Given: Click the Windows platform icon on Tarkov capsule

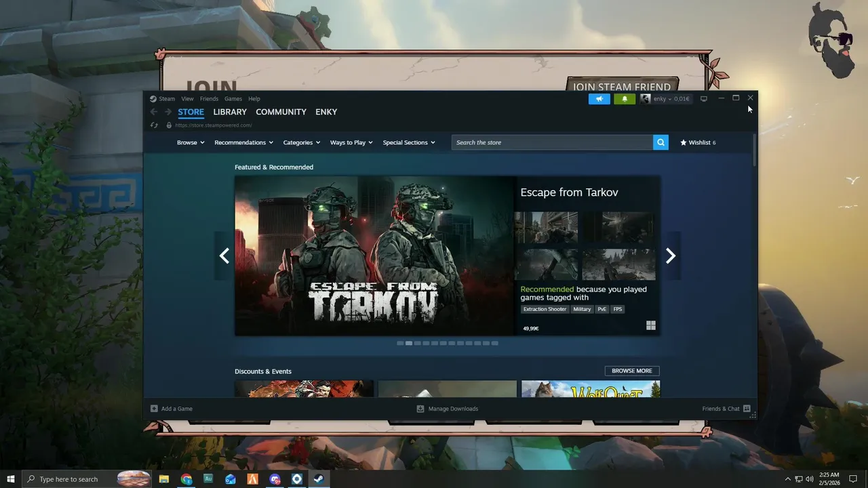Looking at the screenshot, I should [x=651, y=325].
